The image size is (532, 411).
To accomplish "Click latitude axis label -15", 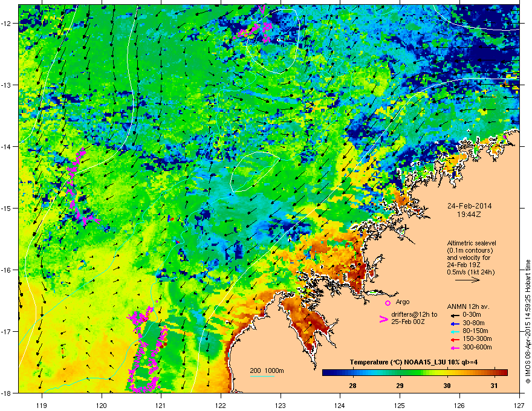I will pyautogui.click(x=6, y=208).
